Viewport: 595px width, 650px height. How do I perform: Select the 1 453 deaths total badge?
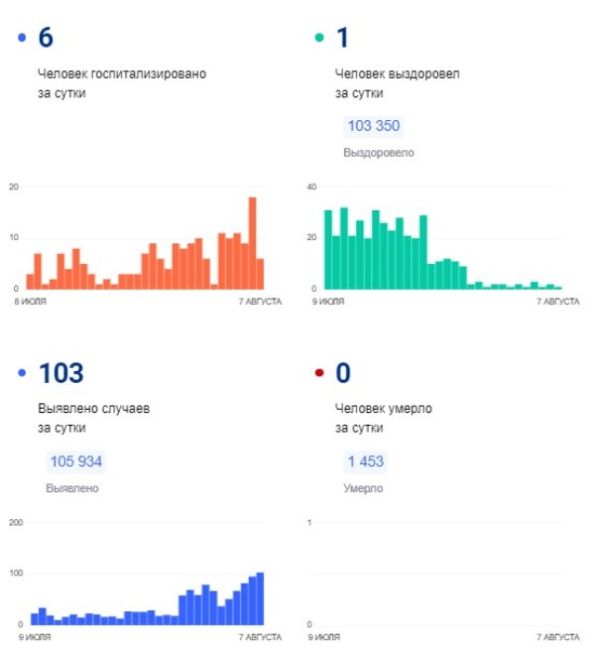(x=366, y=461)
